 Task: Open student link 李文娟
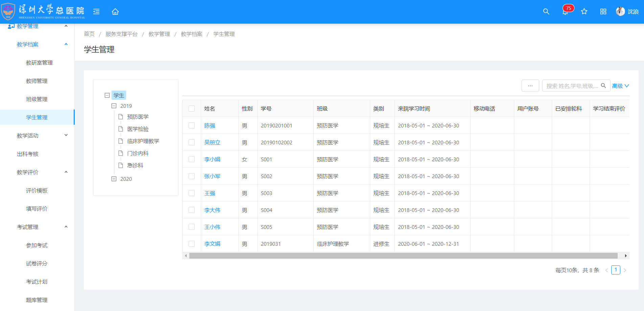point(212,244)
